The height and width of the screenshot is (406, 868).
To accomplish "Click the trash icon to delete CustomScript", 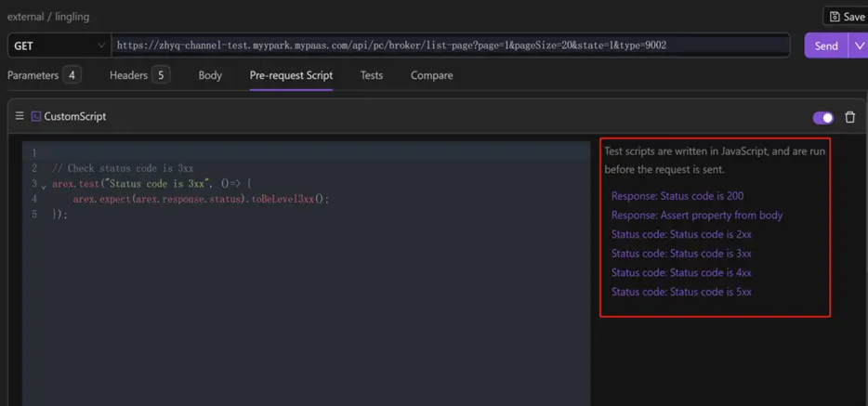I will (849, 117).
